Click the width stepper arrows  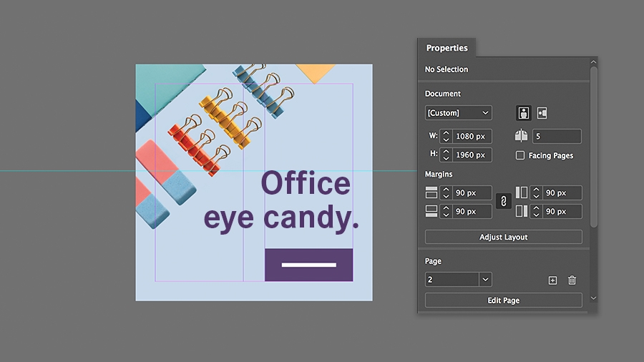click(446, 136)
